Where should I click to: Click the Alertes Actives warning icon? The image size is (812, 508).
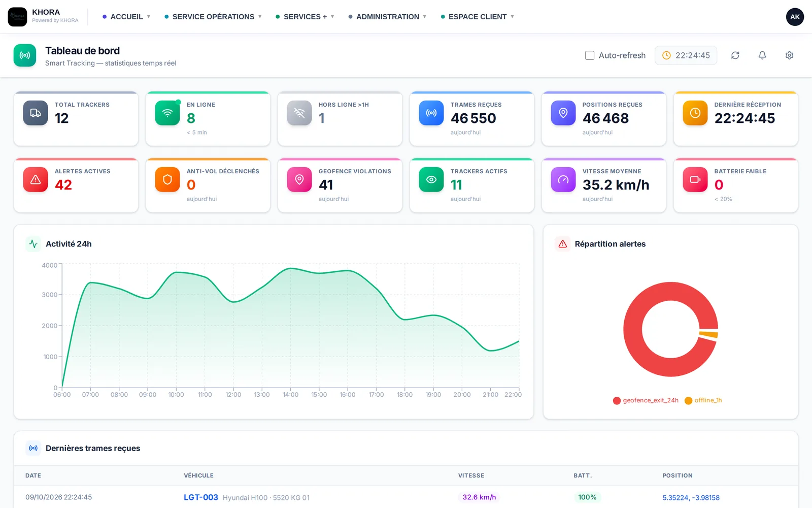36,179
